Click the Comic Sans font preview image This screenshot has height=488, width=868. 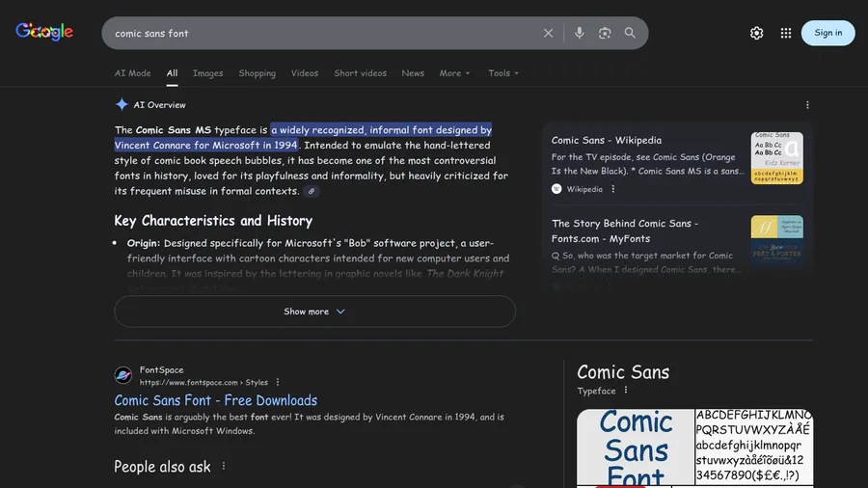point(636,448)
